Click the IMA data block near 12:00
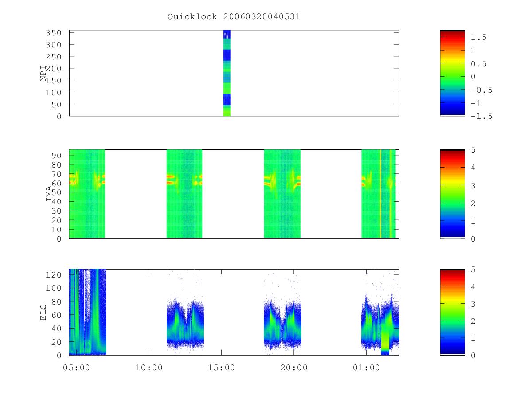Viewport: 532px width, 399px height. [x=184, y=194]
